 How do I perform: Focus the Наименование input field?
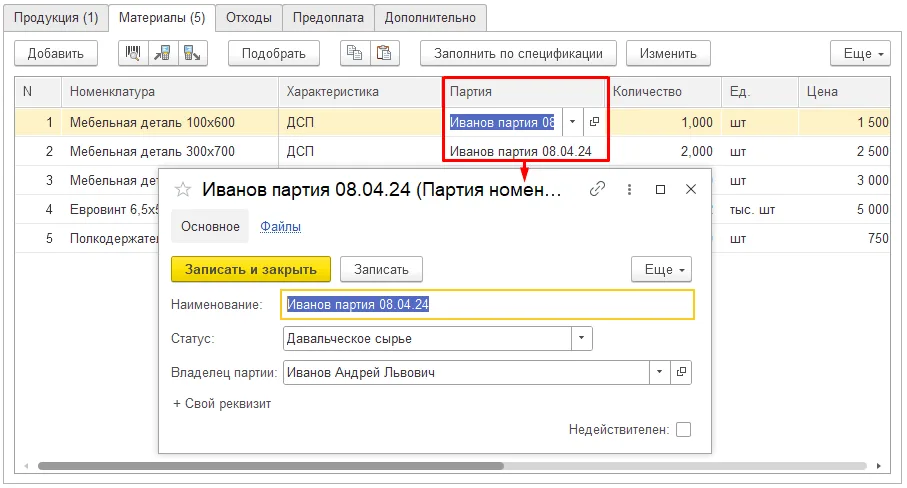487,304
